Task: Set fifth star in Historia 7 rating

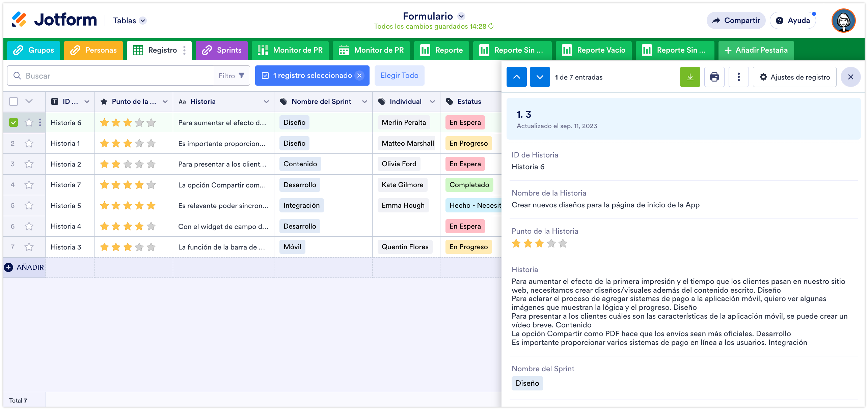Action: click(151, 185)
